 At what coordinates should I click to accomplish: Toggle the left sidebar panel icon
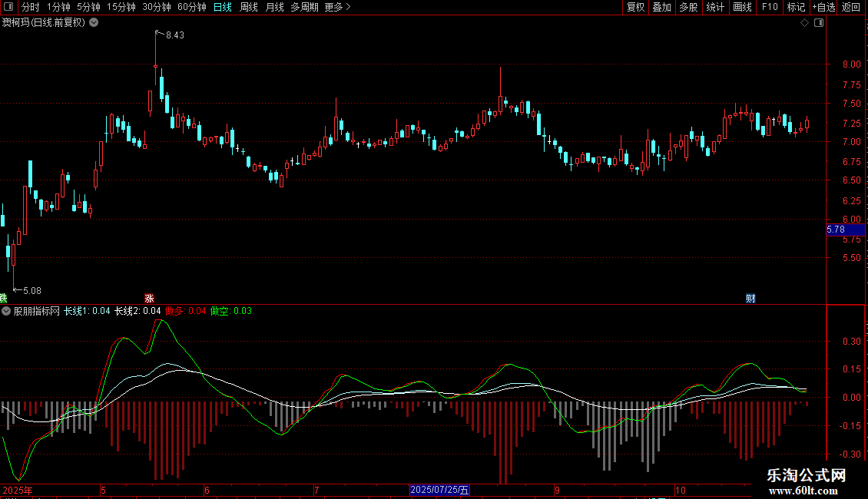tap(8, 7)
